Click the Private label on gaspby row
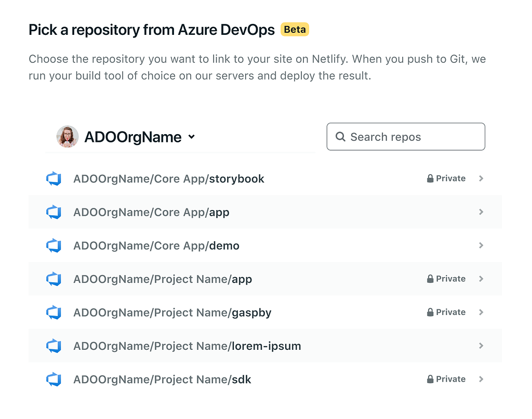Image resolution: width=532 pixels, height=419 pixels. (x=450, y=312)
